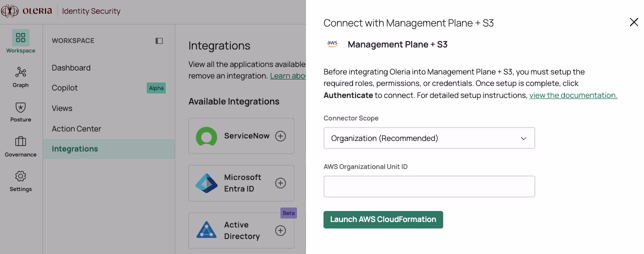This screenshot has width=644, height=254.
Task: Click the Management Plane + S3 title
Action: click(398, 44)
